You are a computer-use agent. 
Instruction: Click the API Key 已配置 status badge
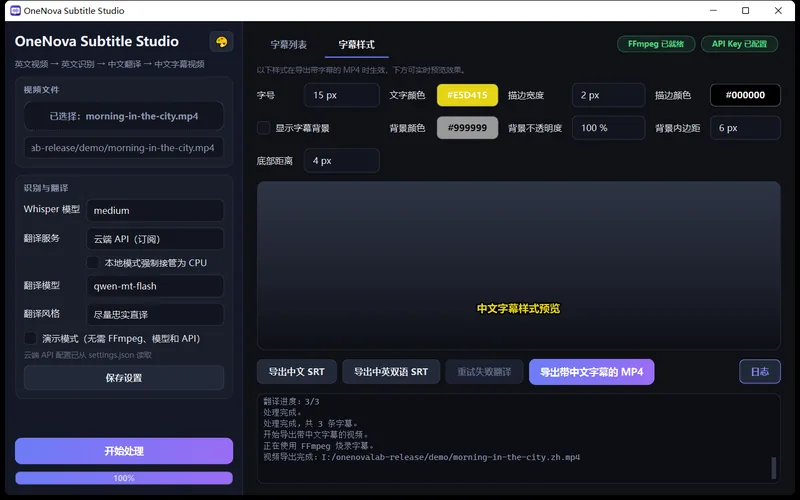click(739, 44)
